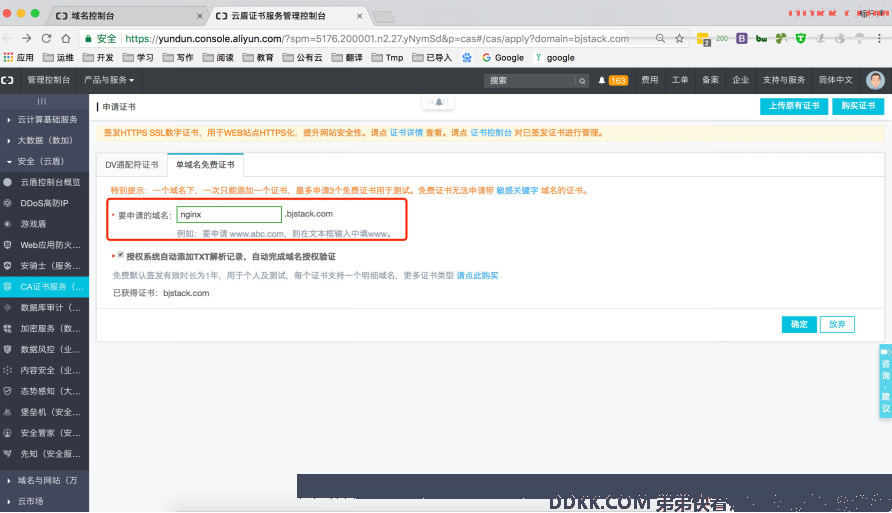Open 企业 in top menu
The image size is (892, 513).
point(740,80)
